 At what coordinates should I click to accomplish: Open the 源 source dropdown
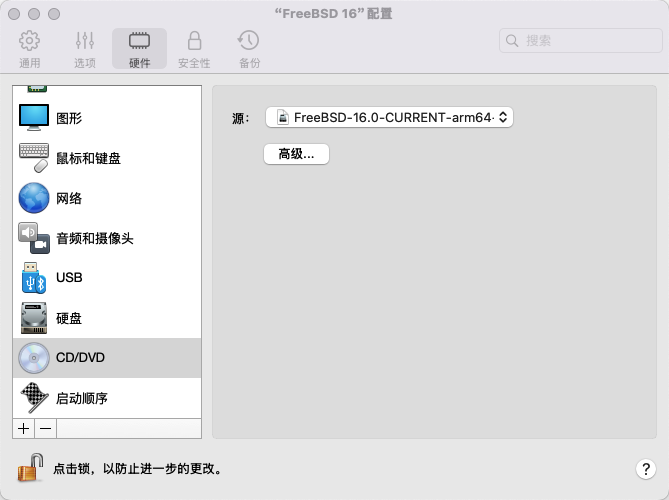click(x=389, y=117)
